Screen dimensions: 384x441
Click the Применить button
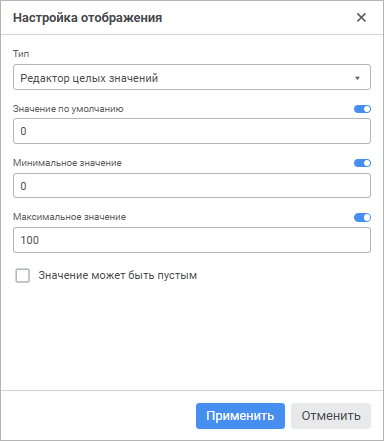tap(240, 416)
